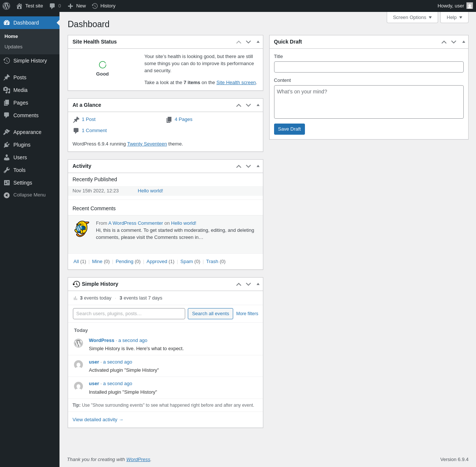Open View detailed activity link

[98, 420]
